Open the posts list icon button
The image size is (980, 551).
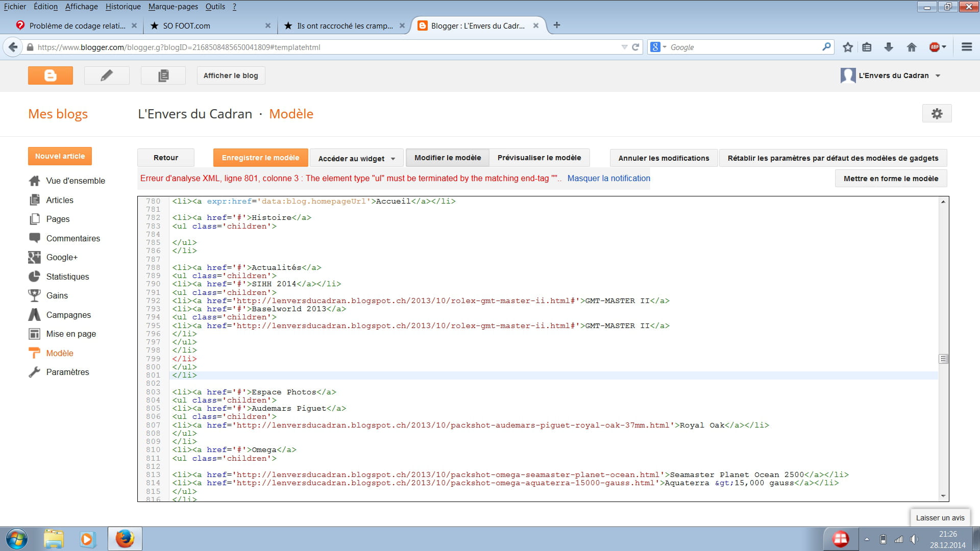[x=163, y=76]
